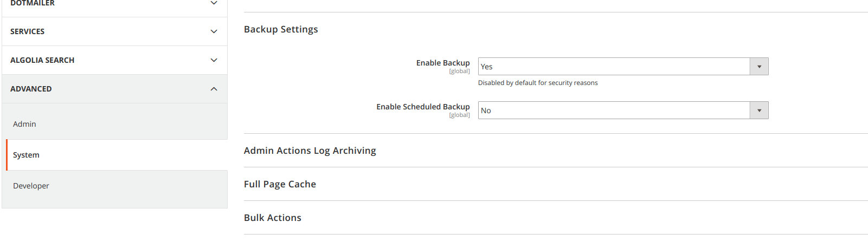Click the SERVICES menu heading
The height and width of the screenshot is (241, 868).
click(27, 31)
